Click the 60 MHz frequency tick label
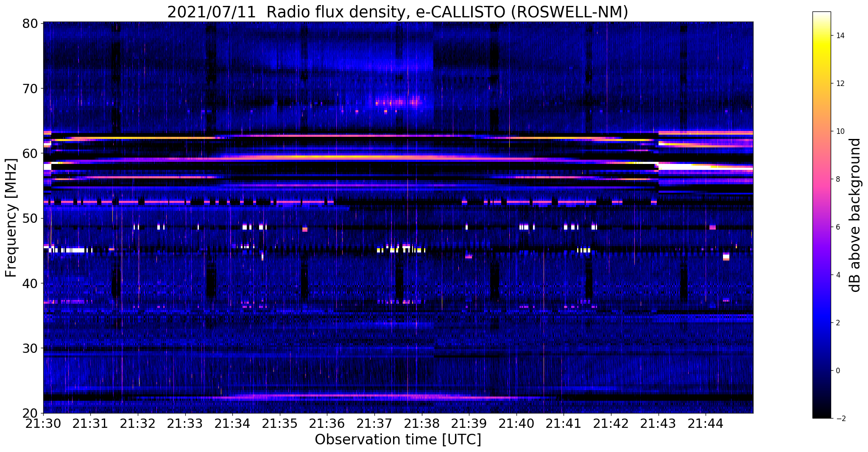868x452 pixels. click(30, 153)
